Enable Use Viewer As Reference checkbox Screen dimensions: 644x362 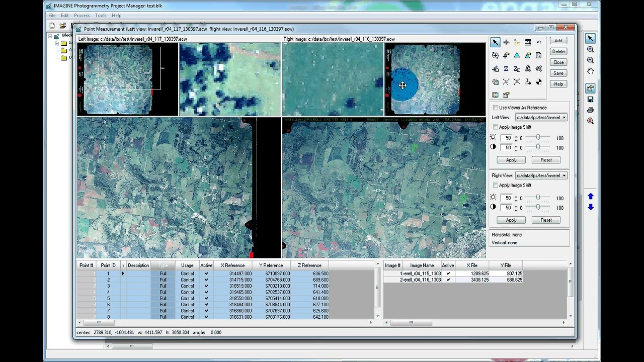496,108
